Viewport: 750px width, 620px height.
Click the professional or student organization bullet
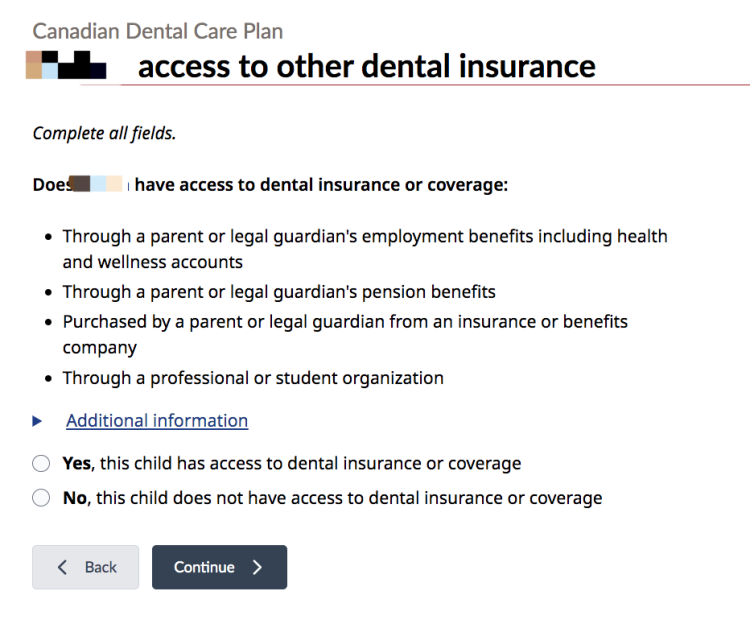point(253,378)
